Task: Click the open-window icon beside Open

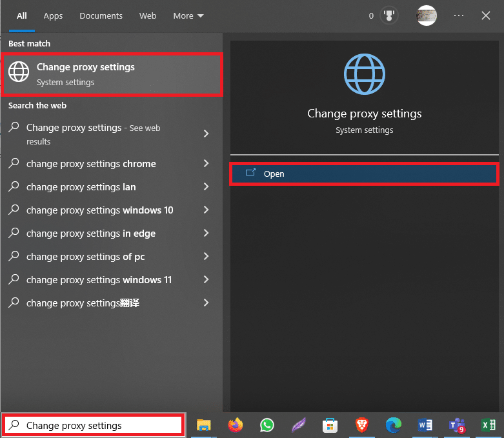Action: pyautogui.click(x=250, y=173)
